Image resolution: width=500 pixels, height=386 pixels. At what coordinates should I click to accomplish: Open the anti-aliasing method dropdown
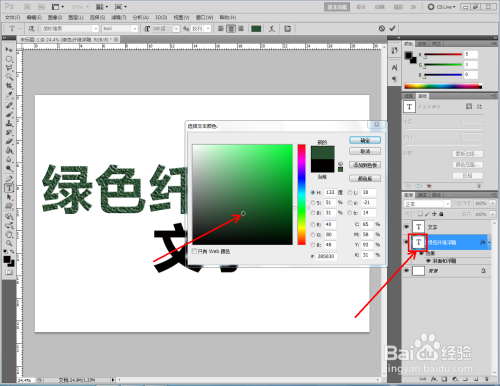208,29
